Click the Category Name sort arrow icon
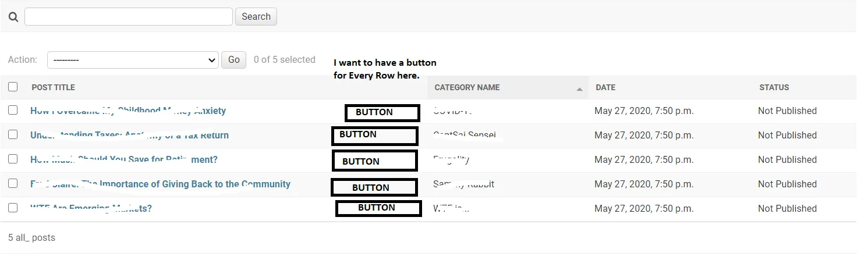 click(x=579, y=89)
